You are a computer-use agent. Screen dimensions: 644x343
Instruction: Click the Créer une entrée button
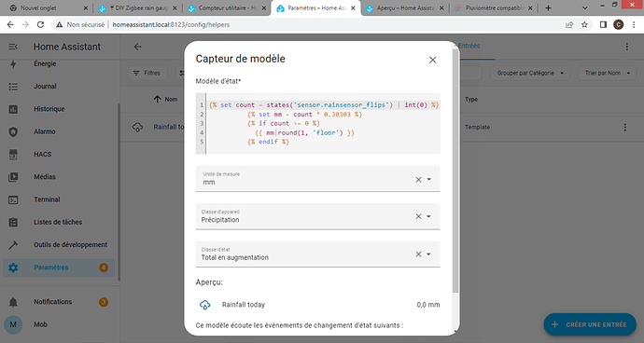(590, 324)
